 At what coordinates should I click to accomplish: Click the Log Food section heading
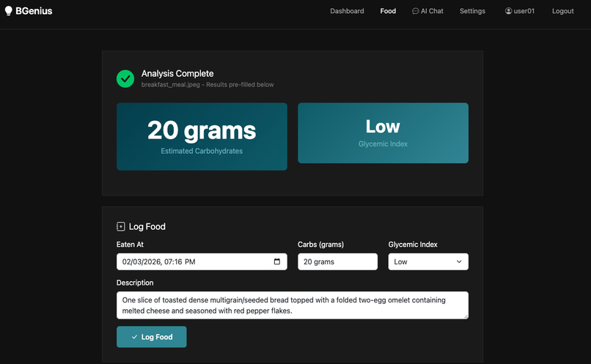click(147, 226)
